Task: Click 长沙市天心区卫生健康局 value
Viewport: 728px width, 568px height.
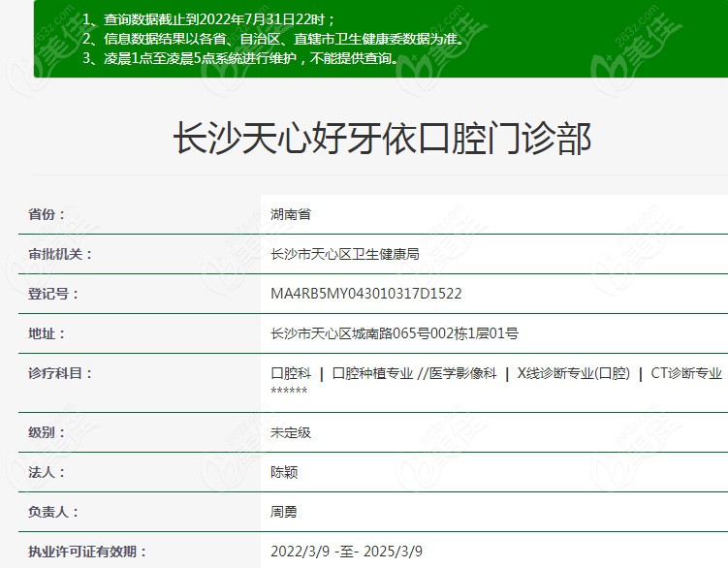Action: 345,254
